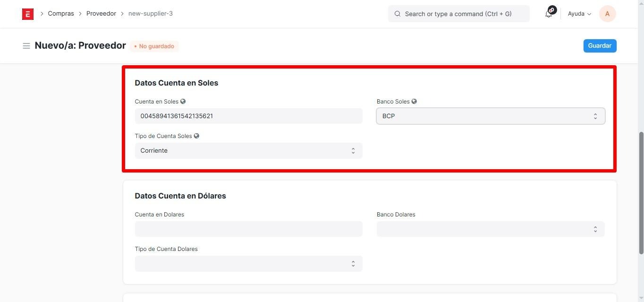Click the globe icon beside Tipo de Cuenta Soles
Image resolution: width=644 pixels, height=302 pixels.
196,136
